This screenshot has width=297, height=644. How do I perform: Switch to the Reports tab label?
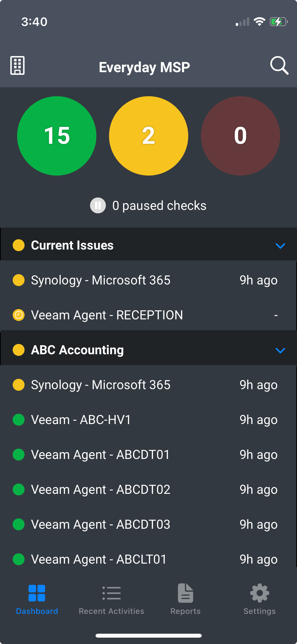185,611
